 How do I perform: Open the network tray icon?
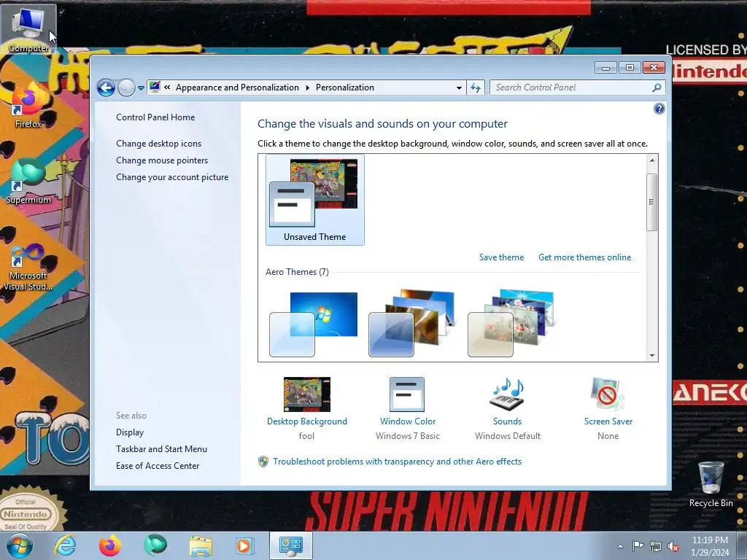(656, 546)
